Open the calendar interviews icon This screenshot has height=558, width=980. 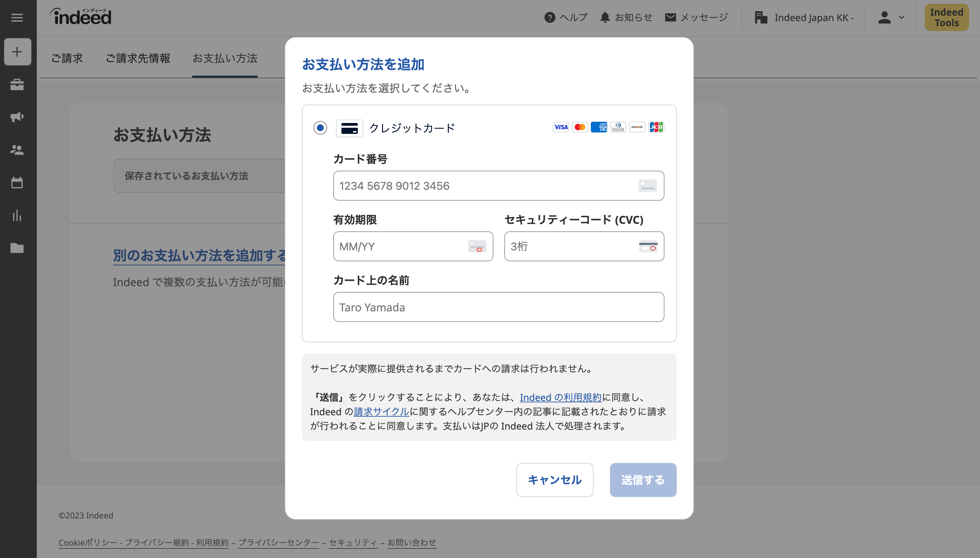click(x=17, y=183)
